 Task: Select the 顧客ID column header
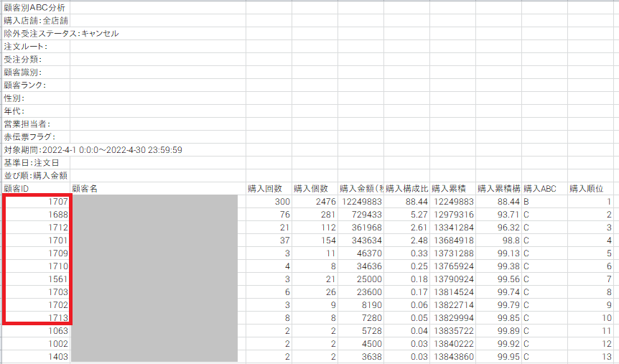tap(36, 189)
